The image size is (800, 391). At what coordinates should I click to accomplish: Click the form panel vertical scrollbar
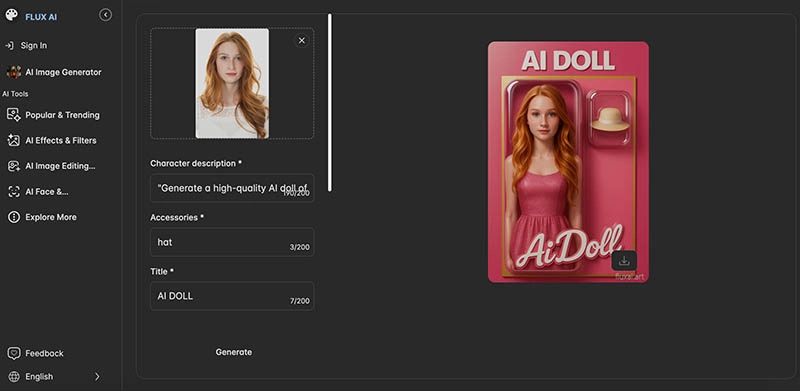click(x=330, y=103)
